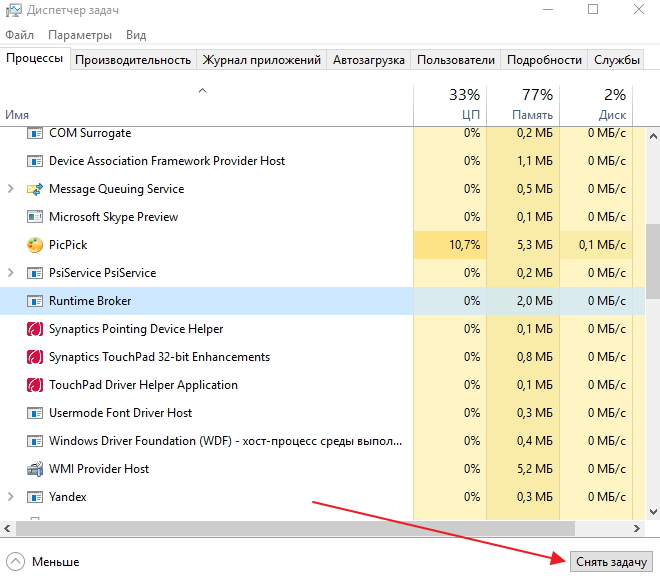
Task: Click the Synaptics TouchPad 32-bit Enhancements icon
Action: [35, 357]
